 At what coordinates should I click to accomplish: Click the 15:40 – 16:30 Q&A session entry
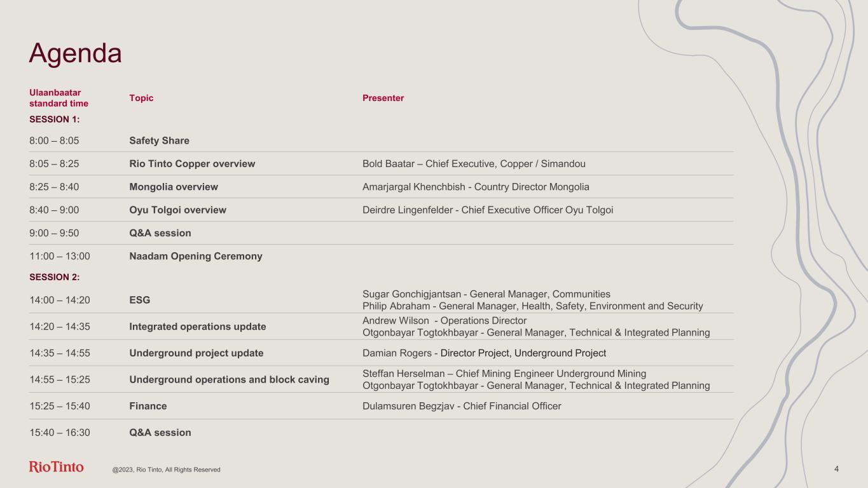click(160, 433)
